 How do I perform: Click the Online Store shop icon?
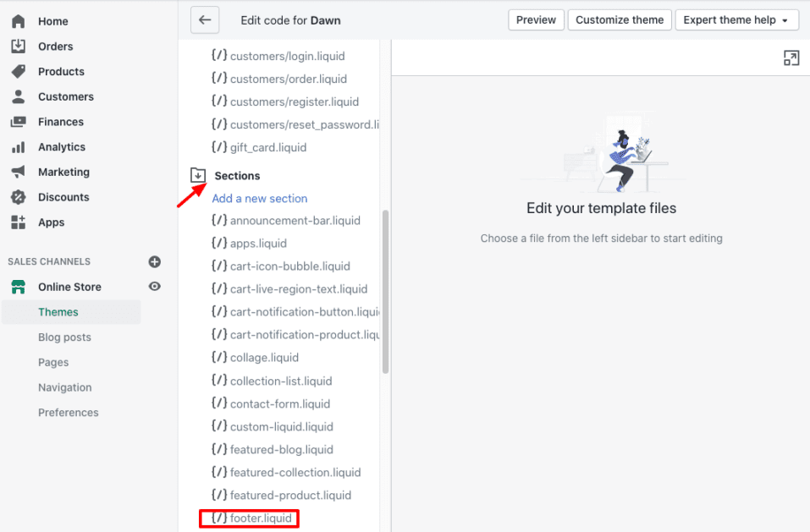(18, 287)
